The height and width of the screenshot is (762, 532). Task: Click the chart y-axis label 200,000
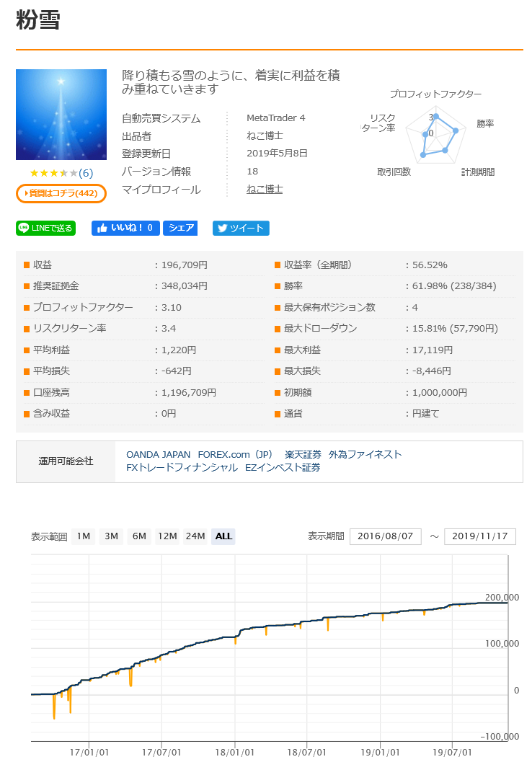502,597
